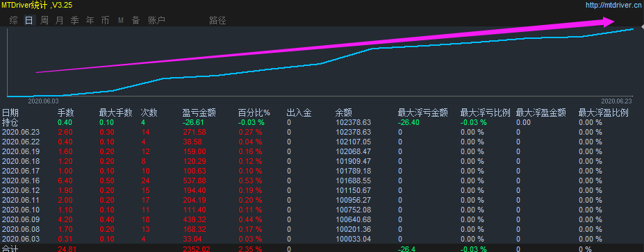The width and height of the screenshot is (644, 252).
Task: Select the 持仓 open positions row label
Action: tap(10, 122)
